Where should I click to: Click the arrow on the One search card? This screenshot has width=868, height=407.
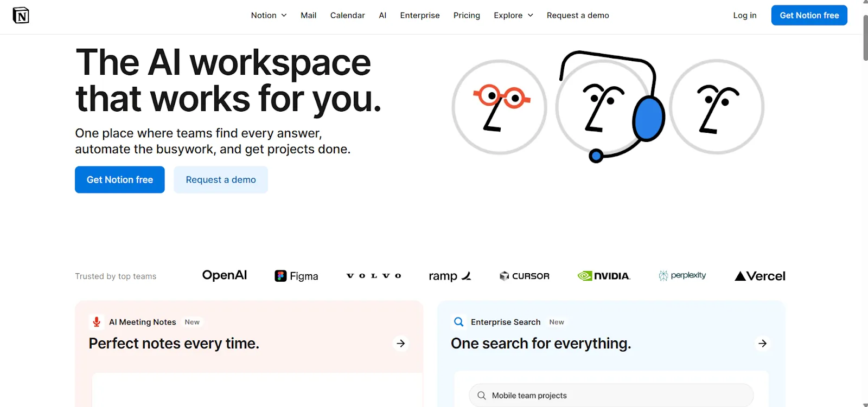click(762, 344)
